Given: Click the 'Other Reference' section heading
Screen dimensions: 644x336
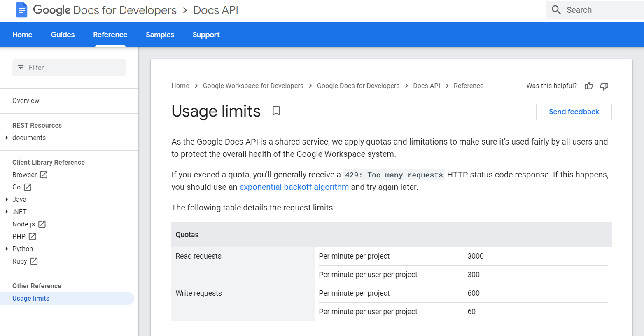Looking at the screenshot, I should coord(37,286).
